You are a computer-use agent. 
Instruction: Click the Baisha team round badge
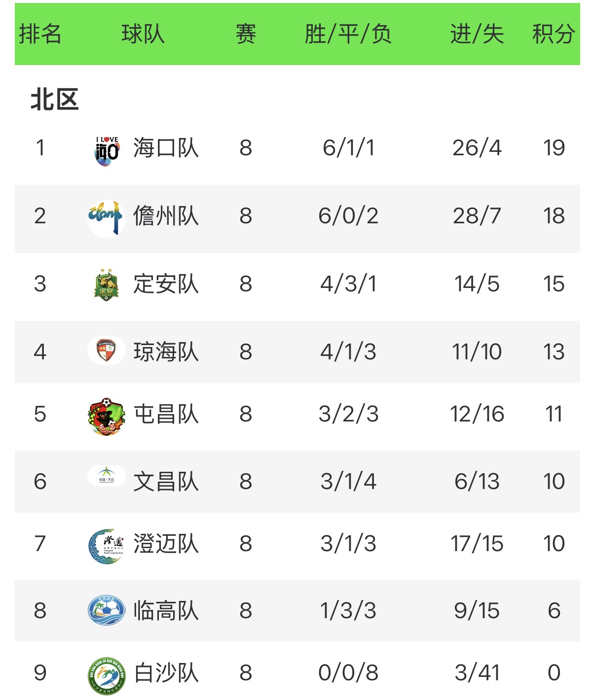106,675
